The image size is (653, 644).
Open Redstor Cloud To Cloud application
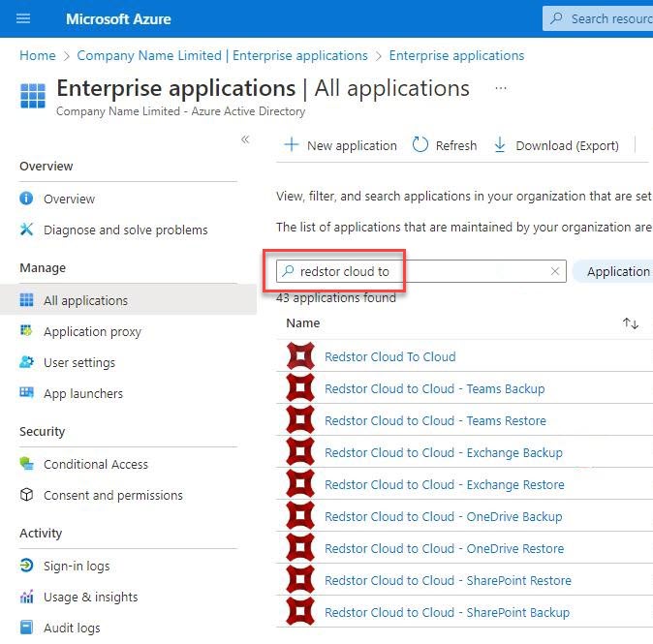(x=389, y=356)
